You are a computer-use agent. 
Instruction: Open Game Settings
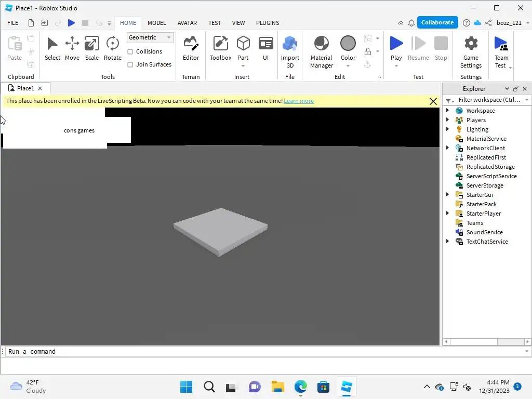[471, 51]
